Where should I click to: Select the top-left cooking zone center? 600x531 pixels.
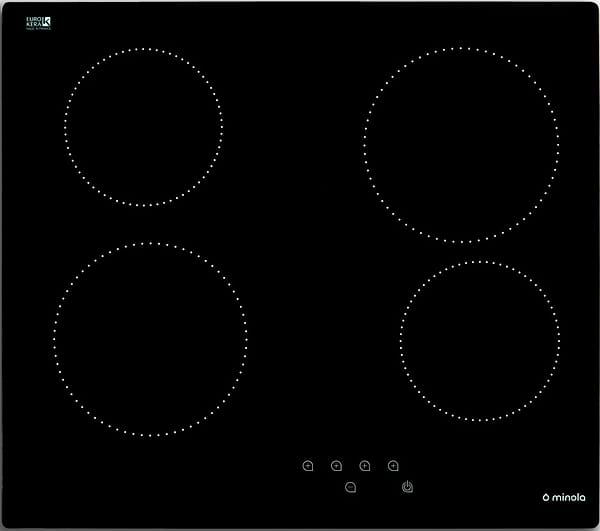point(143,127)
